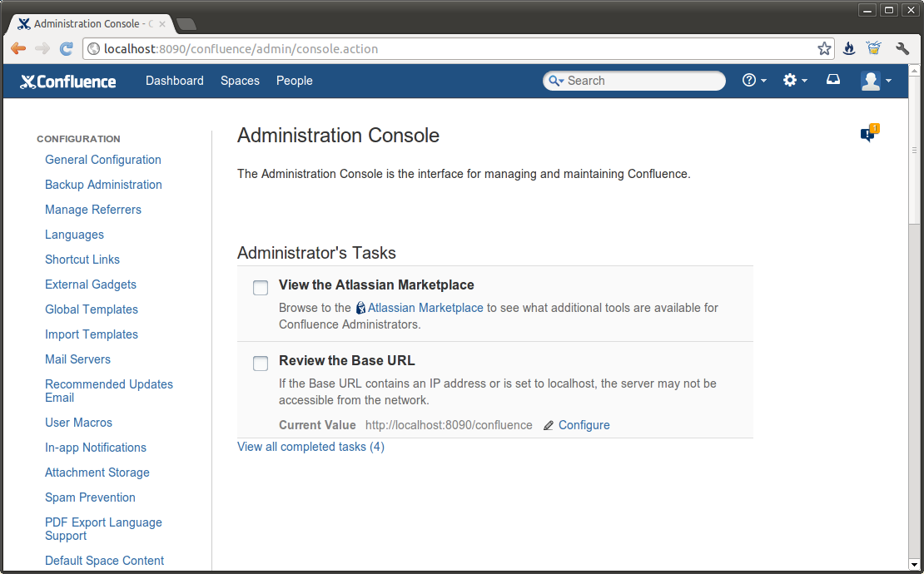Screen dimensions: 924x574
Task: Click the site info globe icon in the address bar
Action: click(94, 49)
